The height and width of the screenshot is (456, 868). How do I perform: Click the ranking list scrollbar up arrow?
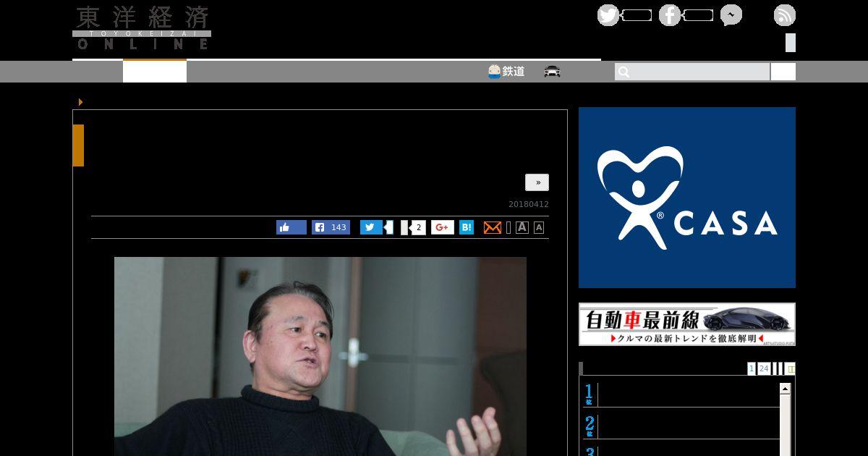pyautogui.click(x=785, y=389)
